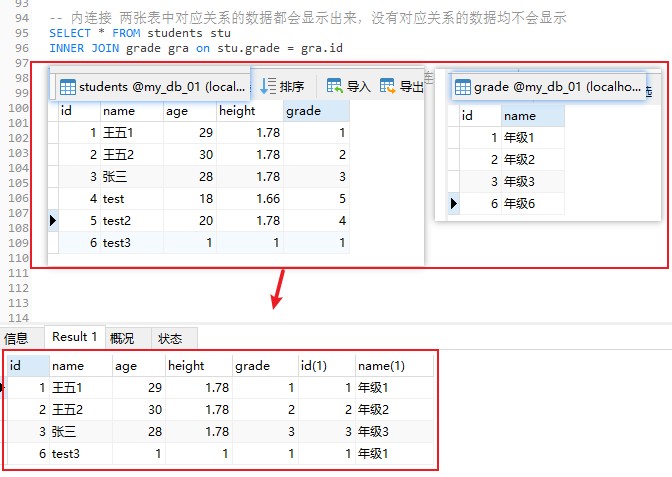The width and height of the screenshot is (672, 477).
Task: Place cursor on the INNER JOIN line
Action: click(x=196, y=48)
